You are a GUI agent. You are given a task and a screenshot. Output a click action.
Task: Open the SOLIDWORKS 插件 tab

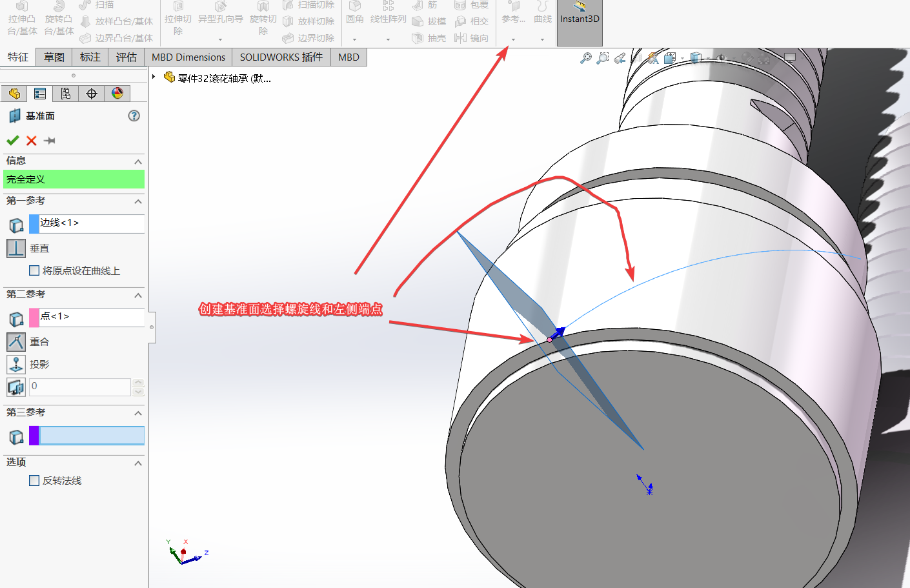pyautogui.click(x=281, y=57)
